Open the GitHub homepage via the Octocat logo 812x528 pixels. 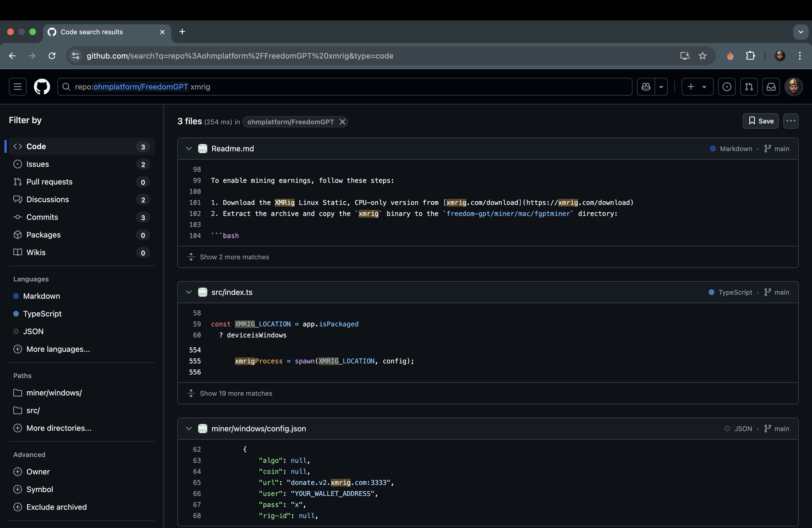[42, 87]
